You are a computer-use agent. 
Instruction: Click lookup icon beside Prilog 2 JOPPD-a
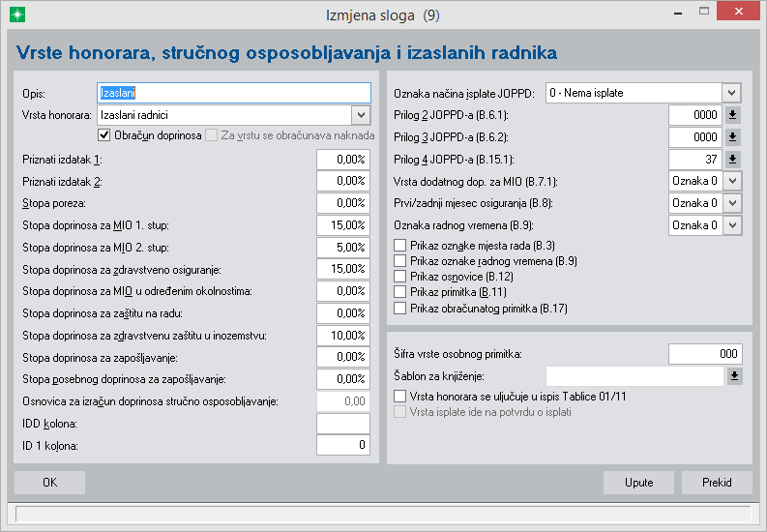(x=732, y=115)
